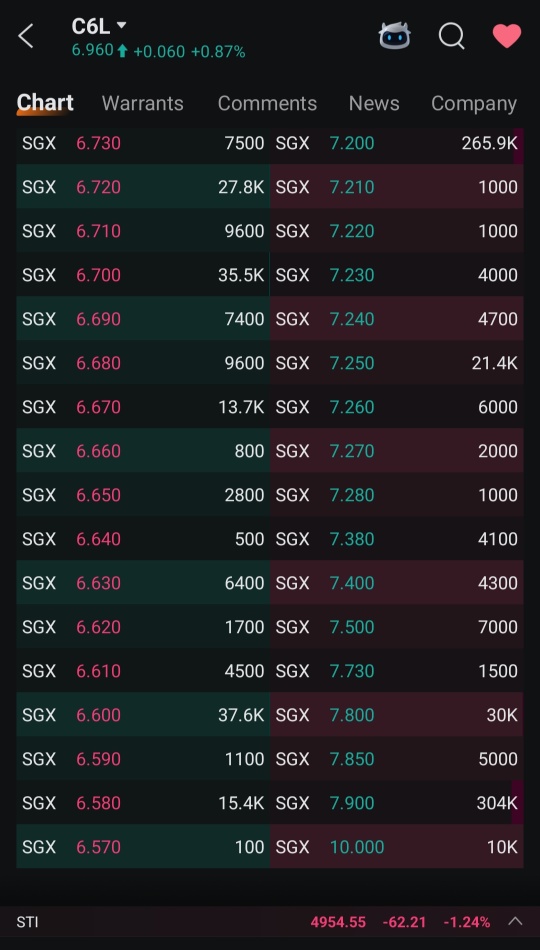This screenshot has height=950, width=540.
Task: Tap the bid price 6.600
Action: (98, 715)
